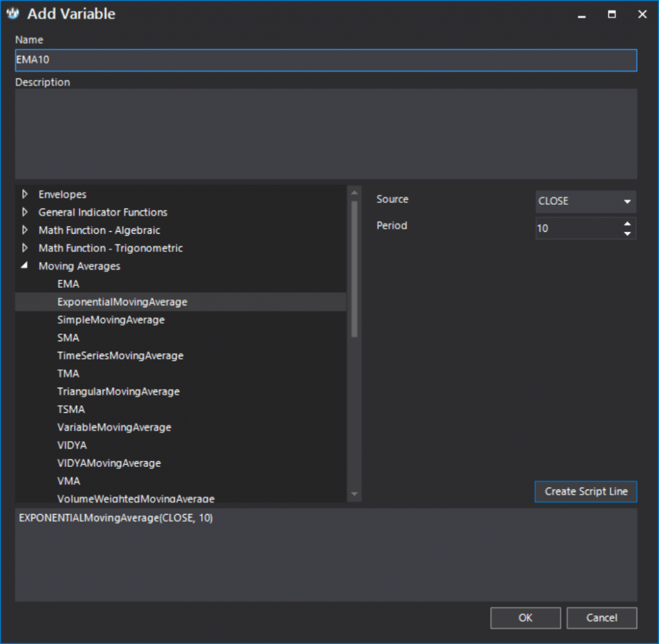659x644 pixels.
Task: Collapse the Moving Averages category
Action: pyautogui.click(x=25, y=266)
